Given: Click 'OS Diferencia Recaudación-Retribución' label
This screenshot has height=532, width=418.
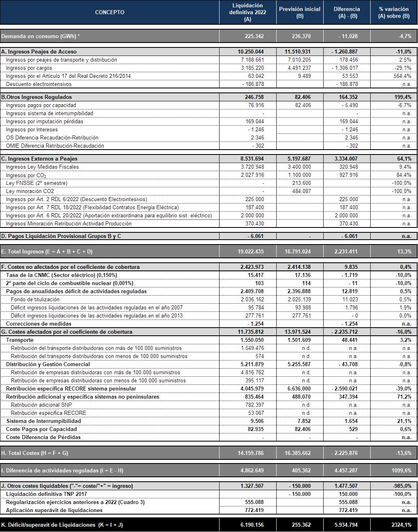Looking at the screenshot, I should click(52, 138).
